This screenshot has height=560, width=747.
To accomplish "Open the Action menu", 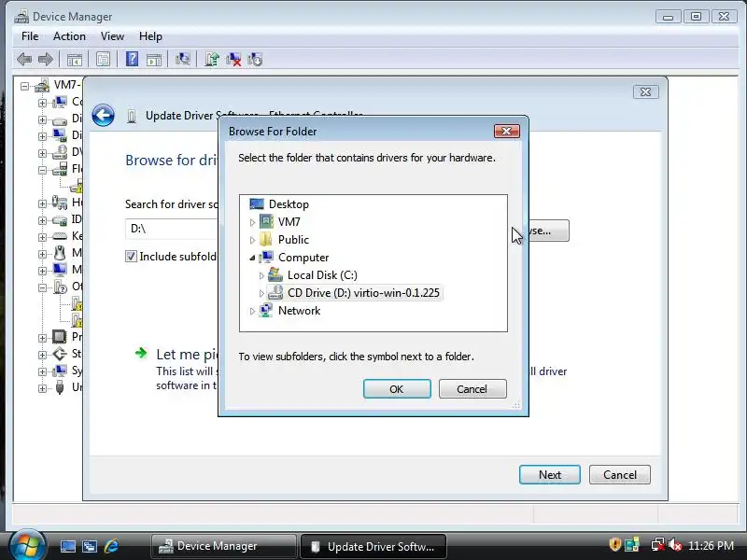I will [69, 36].
